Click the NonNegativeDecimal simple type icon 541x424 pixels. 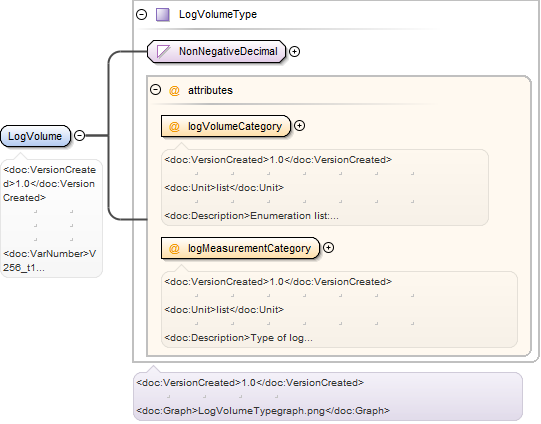[x=163, y=51]
